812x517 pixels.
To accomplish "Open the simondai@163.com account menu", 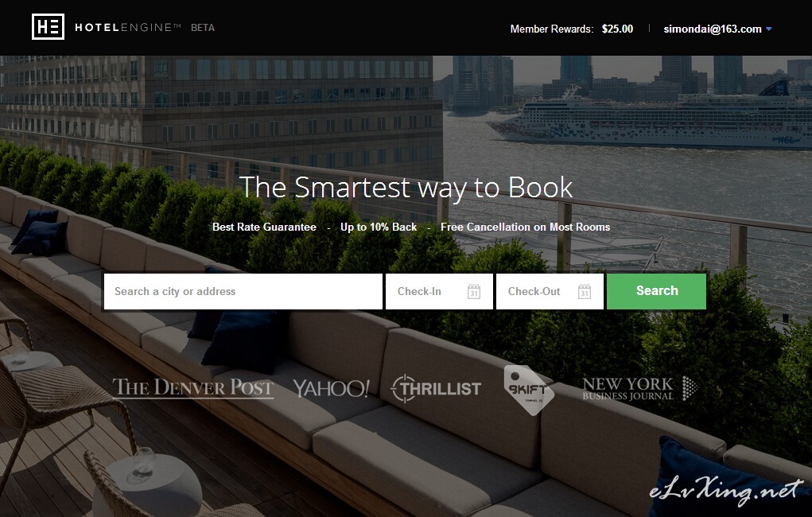I will pyautogui.click(x=713, y=29).
